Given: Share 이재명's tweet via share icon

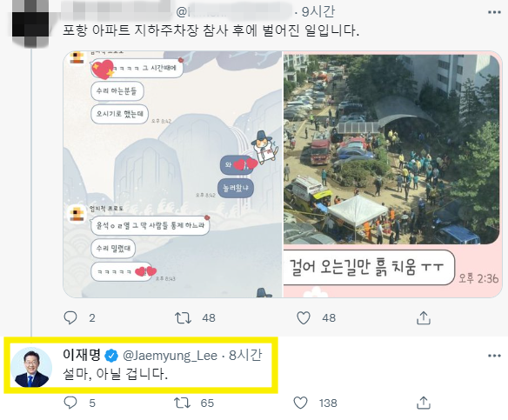Looking at the screenshot, I should click(424, 403).
